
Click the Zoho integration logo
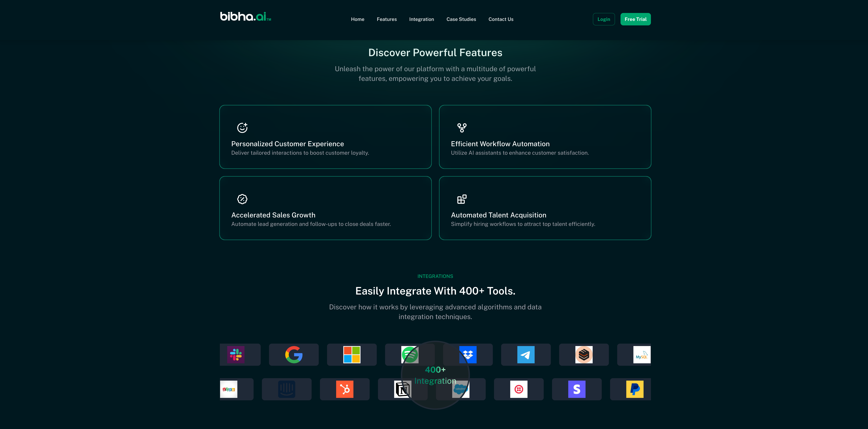(x=229, y=389)
